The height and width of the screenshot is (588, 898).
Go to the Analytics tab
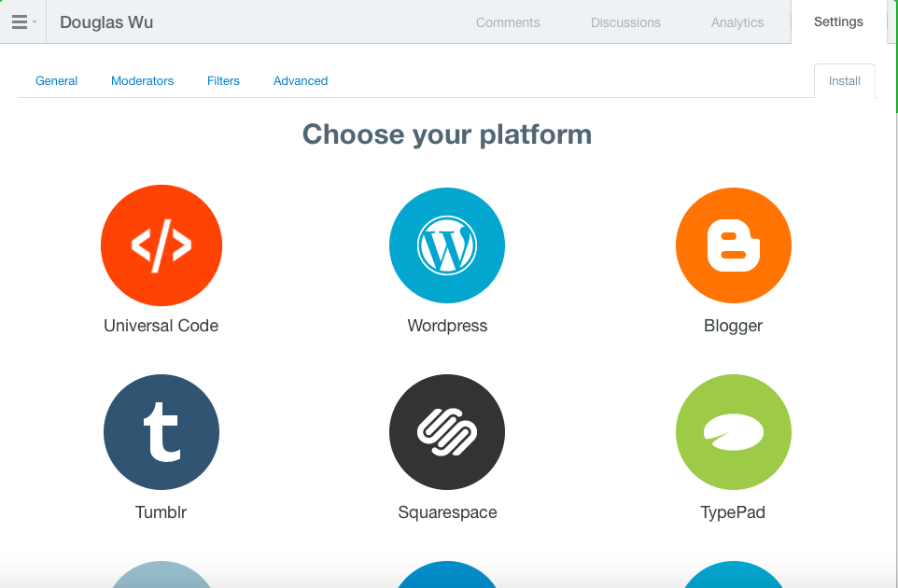coord(737,22)
